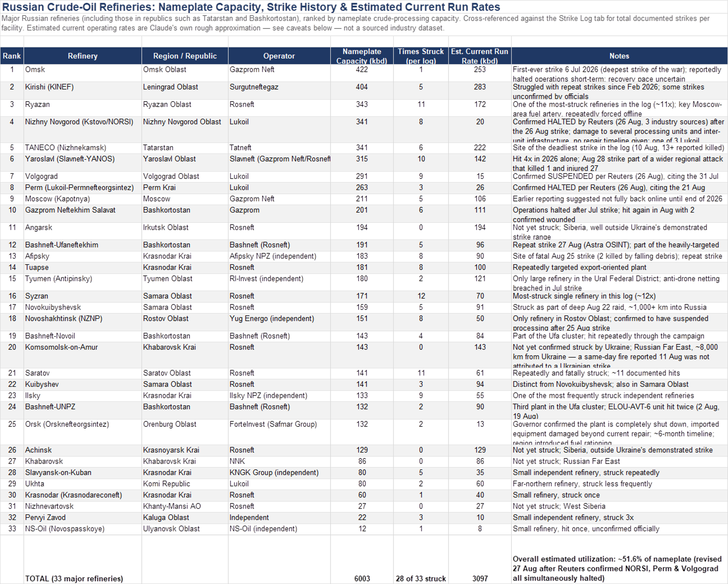728x584 pixels.
Task: Click the RI-Invest (independent) operator cell
Action: pos(279,282)
